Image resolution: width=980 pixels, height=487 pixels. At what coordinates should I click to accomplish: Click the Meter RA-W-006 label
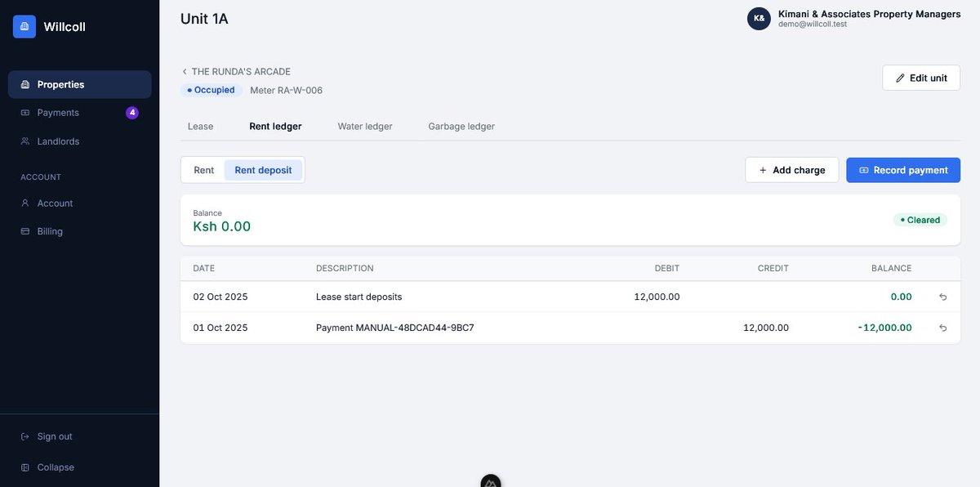(286, 91)
